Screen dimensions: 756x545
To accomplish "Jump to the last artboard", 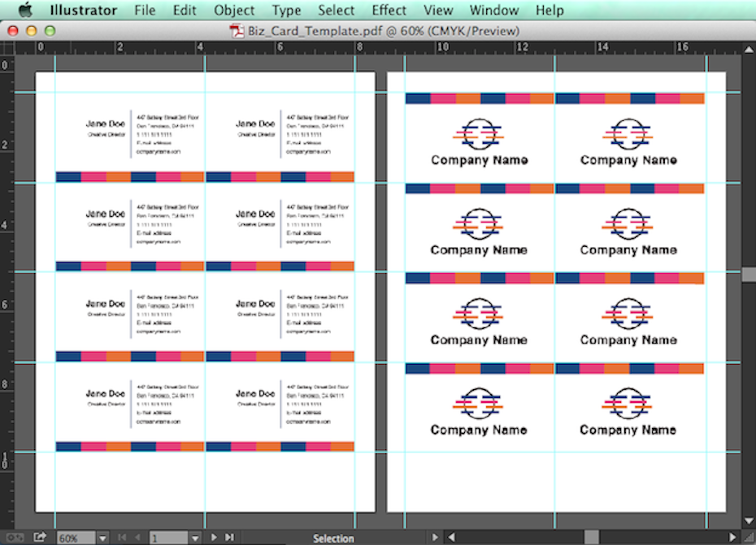I will pos(229,538).
